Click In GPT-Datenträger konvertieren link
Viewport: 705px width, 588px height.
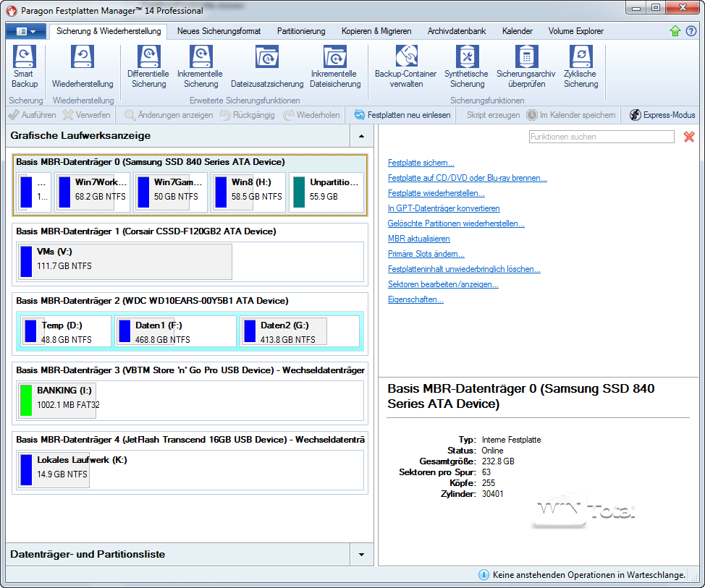443,208
